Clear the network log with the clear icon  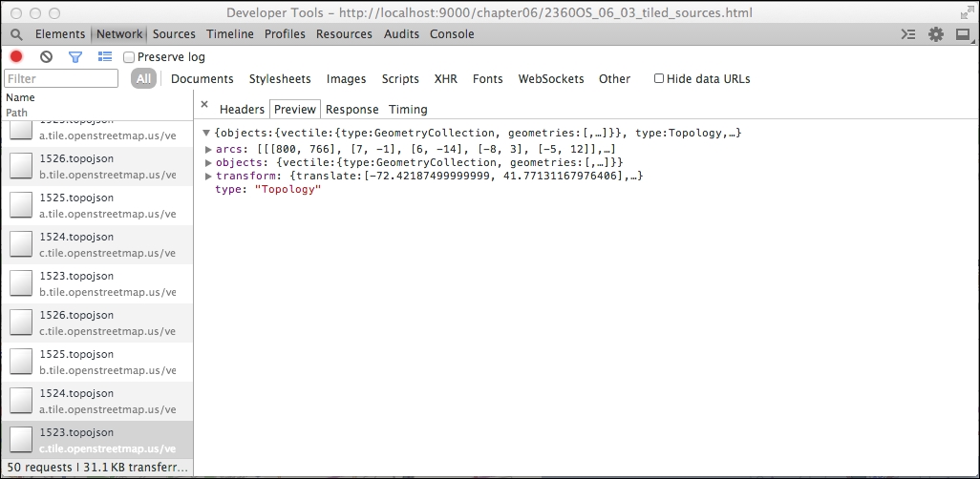pyautogui.click(x=46, y=57)
